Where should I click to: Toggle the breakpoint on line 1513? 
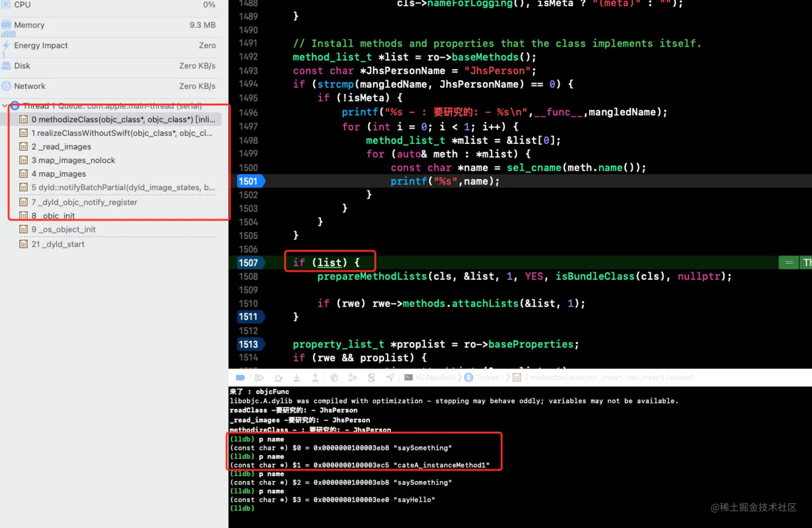click(251, 344)
